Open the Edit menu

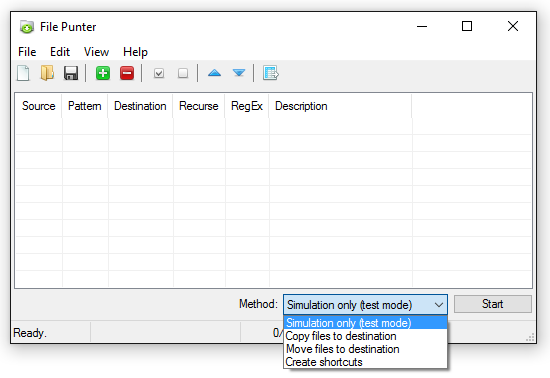click(x=60, y=52)
